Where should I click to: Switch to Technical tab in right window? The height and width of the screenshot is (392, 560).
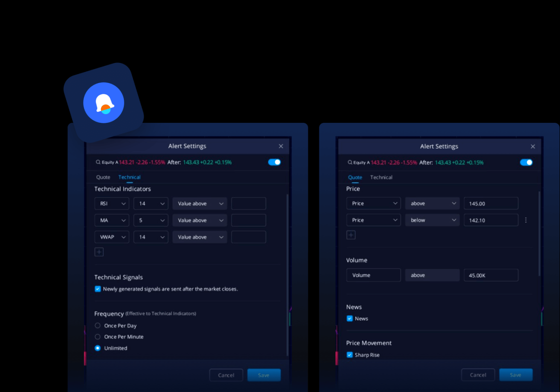pyautogui.click(x=381, y=177)
